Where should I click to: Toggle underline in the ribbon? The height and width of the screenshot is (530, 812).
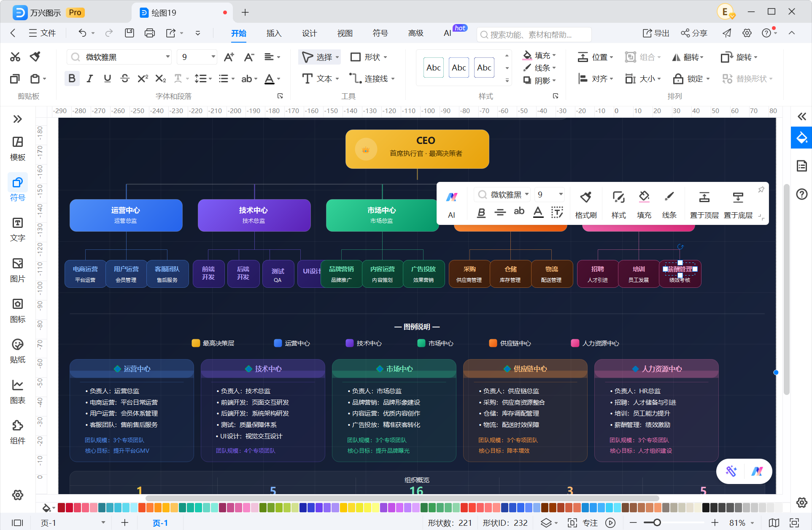point(107,78)
